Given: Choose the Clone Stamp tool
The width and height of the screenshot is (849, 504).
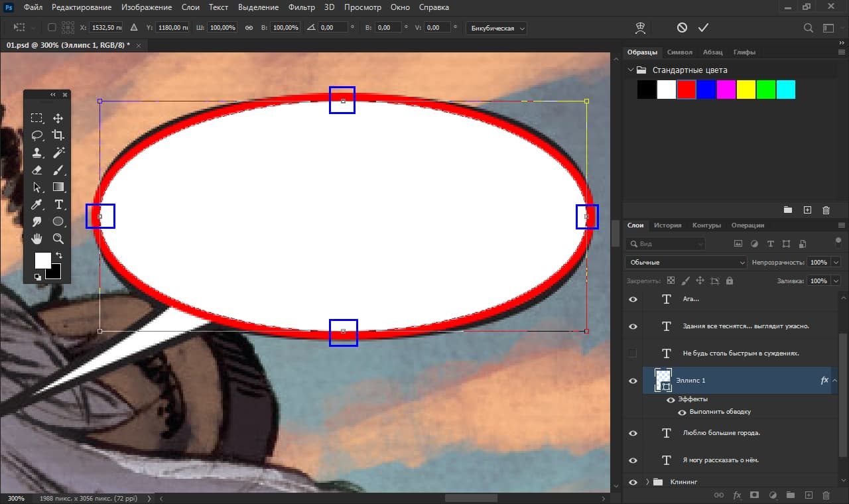Looking at the screenshot, I should click(37, 153).
